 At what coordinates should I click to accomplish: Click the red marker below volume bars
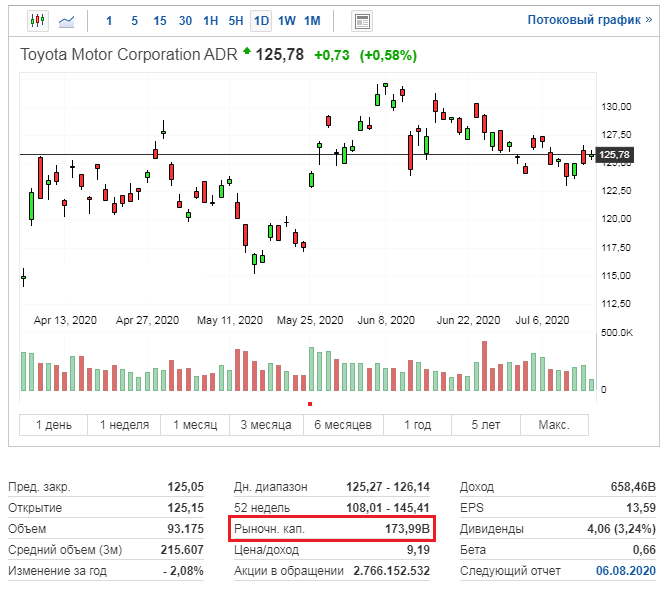click(311, 404)
